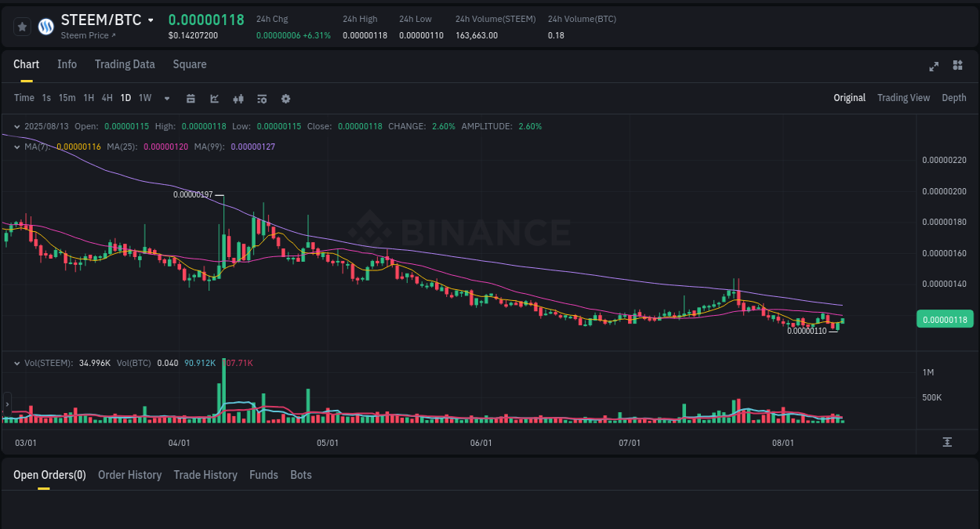This screenshot has height=529, width=980.
Task: Open the Order History tab
Action: point(129,475)
